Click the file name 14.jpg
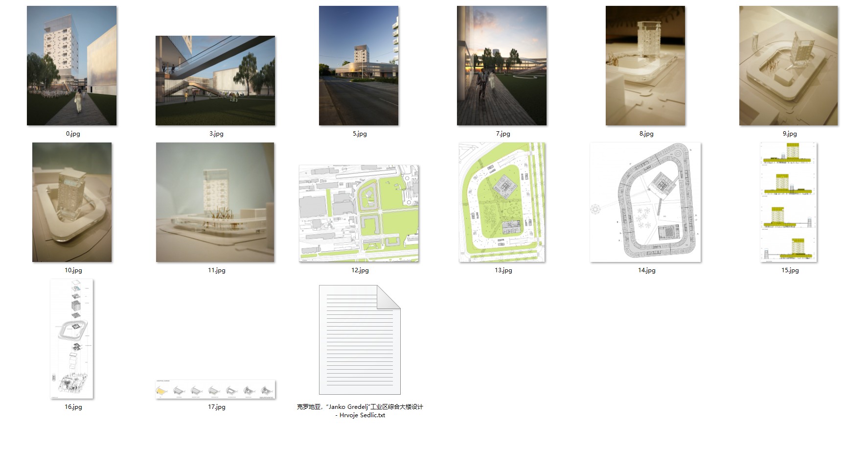Viewport: 868px width, 451px height. (647, 270)
